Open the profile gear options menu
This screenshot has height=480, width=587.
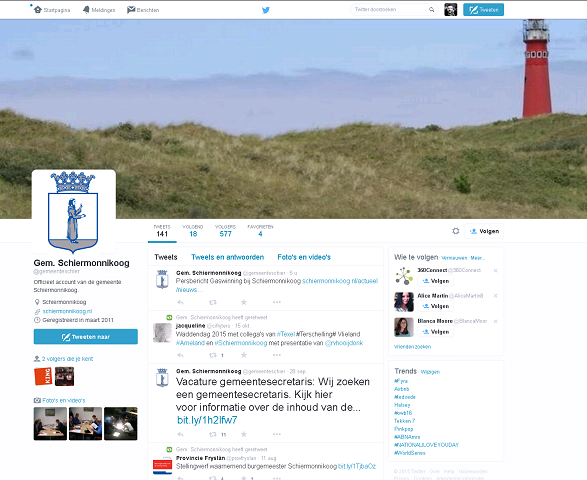click(456, 231)
